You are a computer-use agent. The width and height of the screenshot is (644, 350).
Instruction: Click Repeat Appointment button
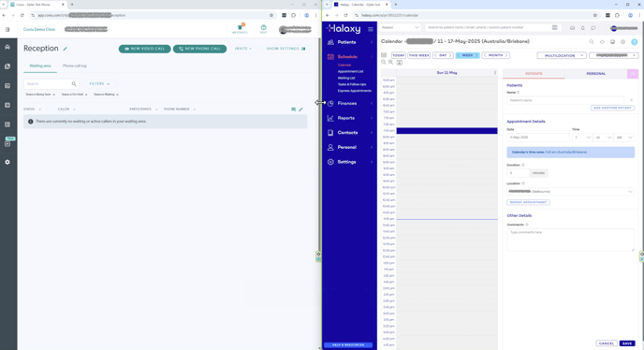click(528, 202)
